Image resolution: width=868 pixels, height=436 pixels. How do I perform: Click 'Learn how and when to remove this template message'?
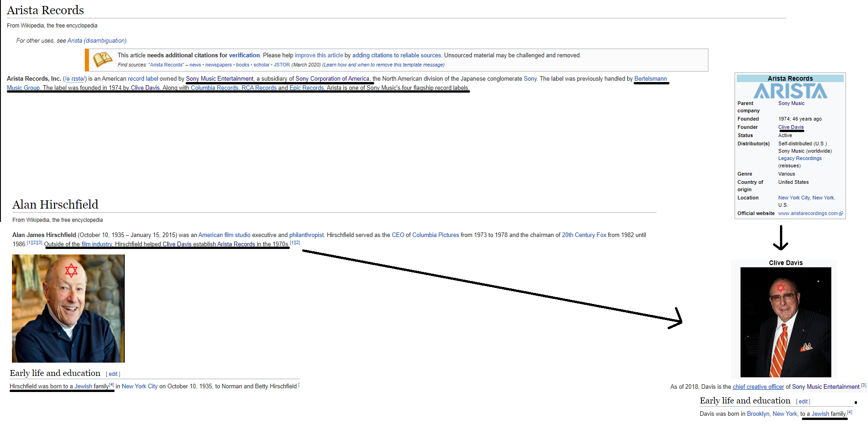pos(383,65)
